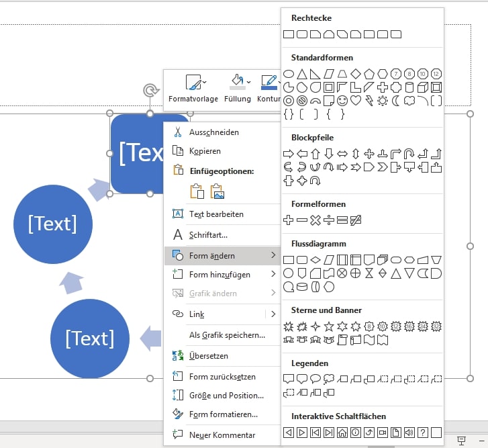Select the 5-point star shape

point(329,326)
